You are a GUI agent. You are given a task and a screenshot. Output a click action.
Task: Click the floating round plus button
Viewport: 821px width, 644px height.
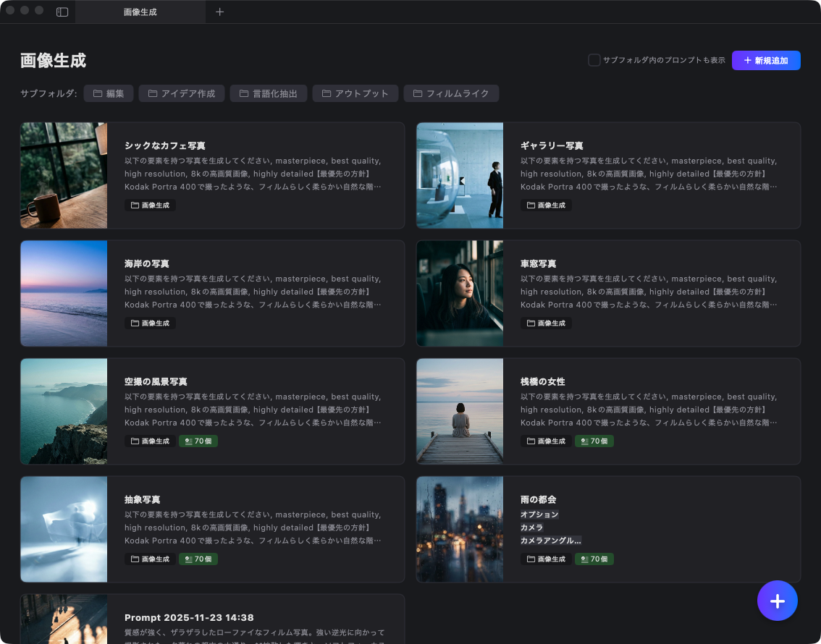(x=778, y=601)
